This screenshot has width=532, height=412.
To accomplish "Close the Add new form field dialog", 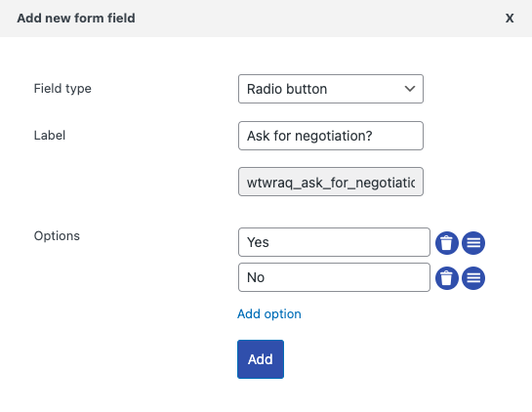I will click(x=510, y=19).
